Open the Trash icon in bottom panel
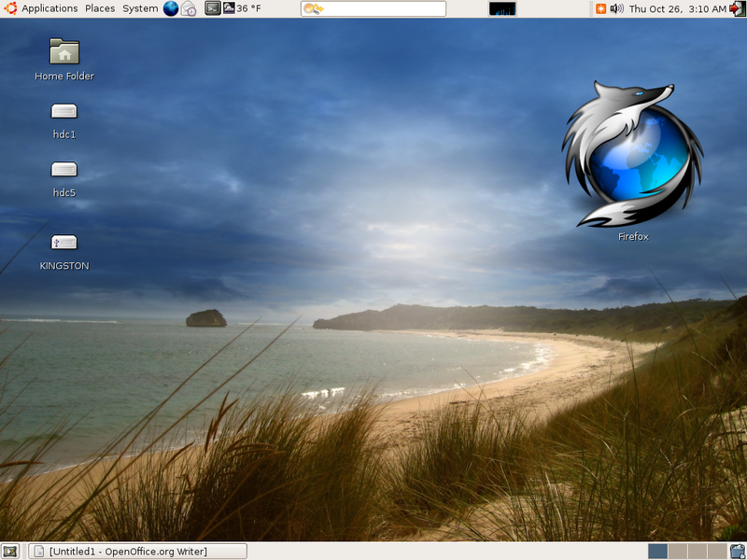Image resolution: width=747 pixels, height=560 pixels. (737, 552)
